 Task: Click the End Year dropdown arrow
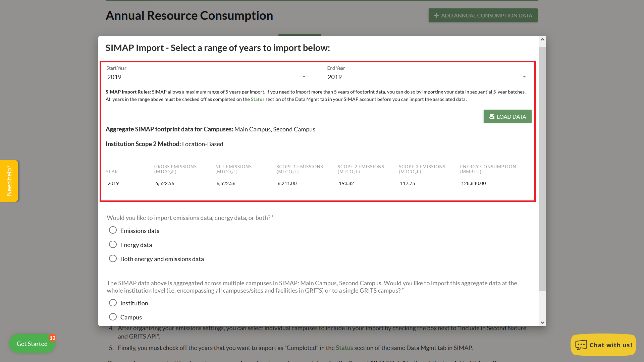(x=524, y=77)
